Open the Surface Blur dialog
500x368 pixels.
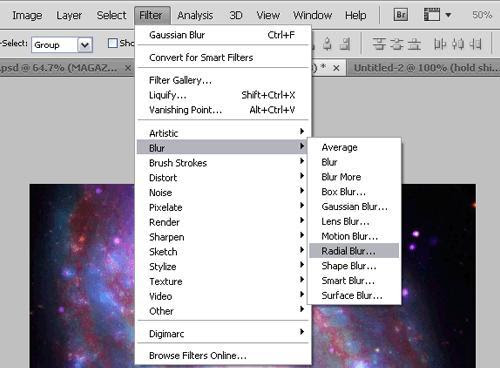pyautogui.click(x=354, y=295)
